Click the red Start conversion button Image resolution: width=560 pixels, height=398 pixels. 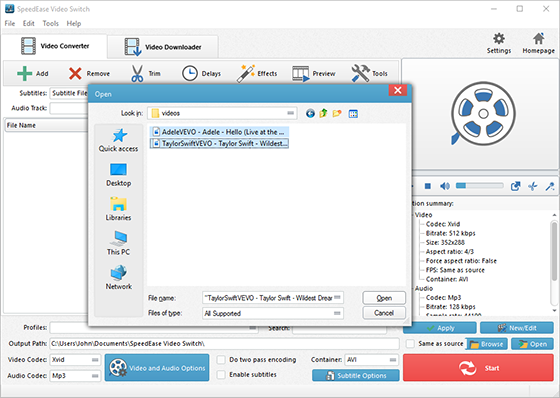coord(478,368)
